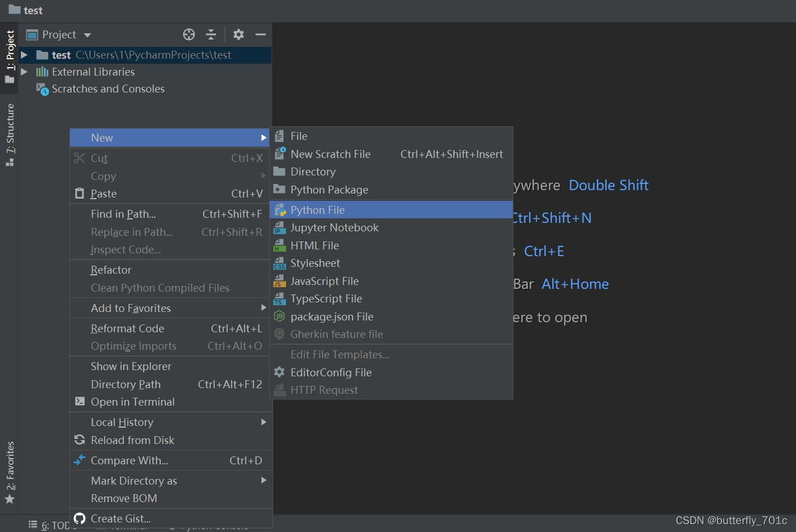Create a new Stylesheet
The height and width of the screenshot is (532, 796).
click(x=391, y=263)
